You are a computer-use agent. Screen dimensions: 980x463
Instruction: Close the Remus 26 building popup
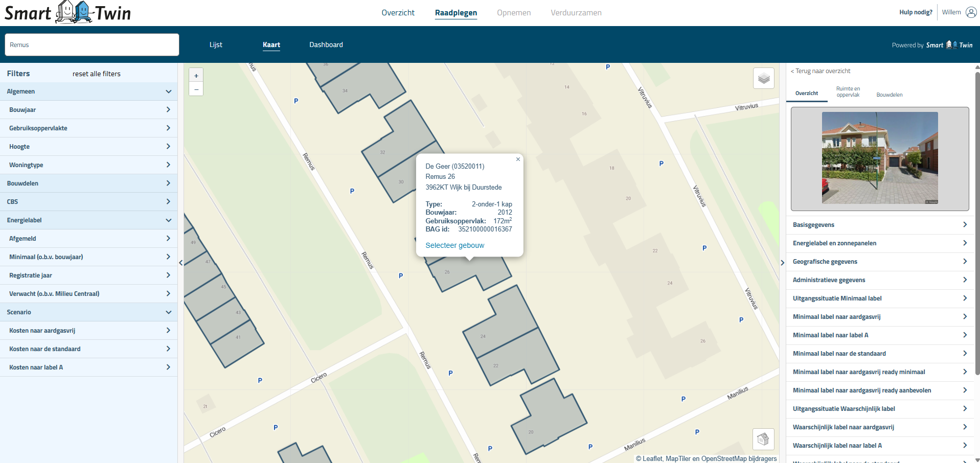tap(518, 159)
